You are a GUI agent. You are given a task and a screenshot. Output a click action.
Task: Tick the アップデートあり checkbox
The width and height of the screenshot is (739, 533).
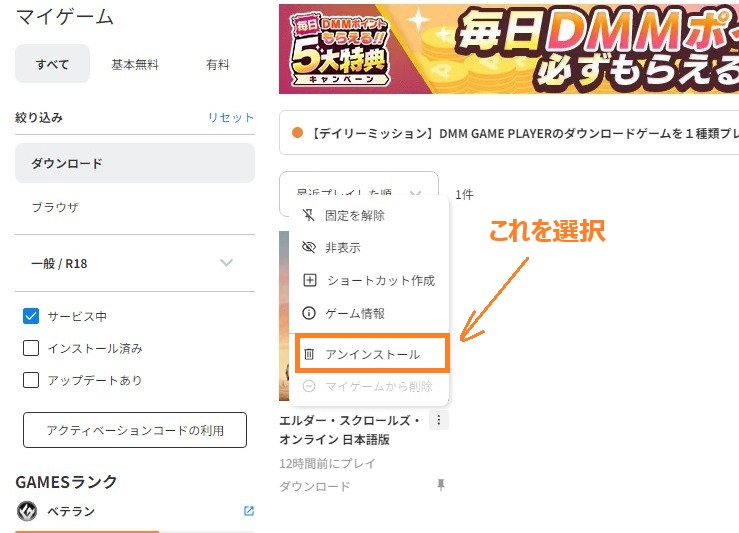31,380
